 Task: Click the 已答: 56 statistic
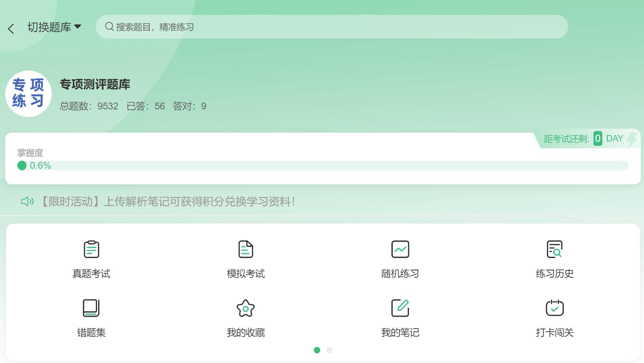pyautogui.click(x=146, y=106)
